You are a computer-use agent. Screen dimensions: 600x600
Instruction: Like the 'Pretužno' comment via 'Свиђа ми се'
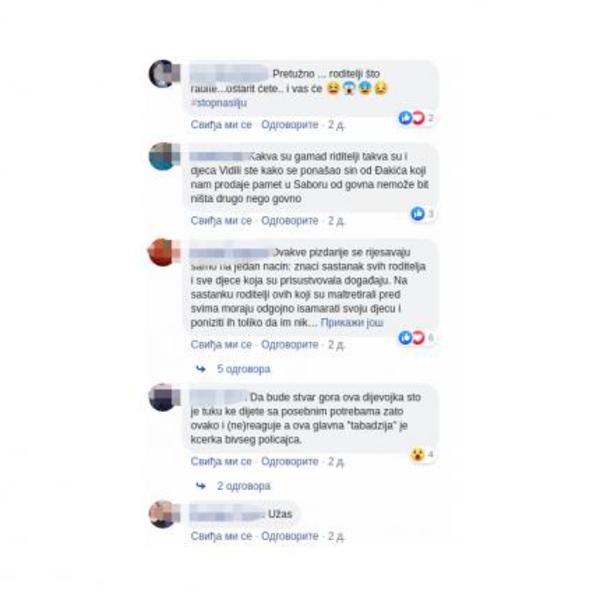221,125
